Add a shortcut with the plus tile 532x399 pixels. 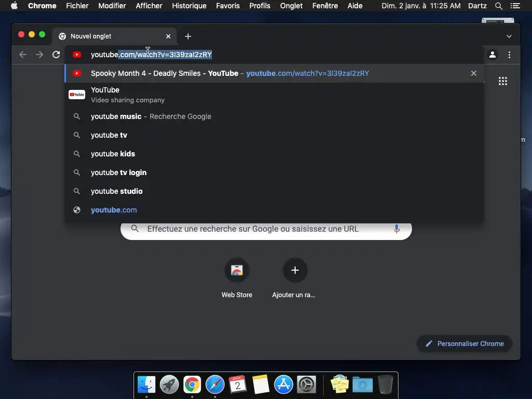(295, 278)
